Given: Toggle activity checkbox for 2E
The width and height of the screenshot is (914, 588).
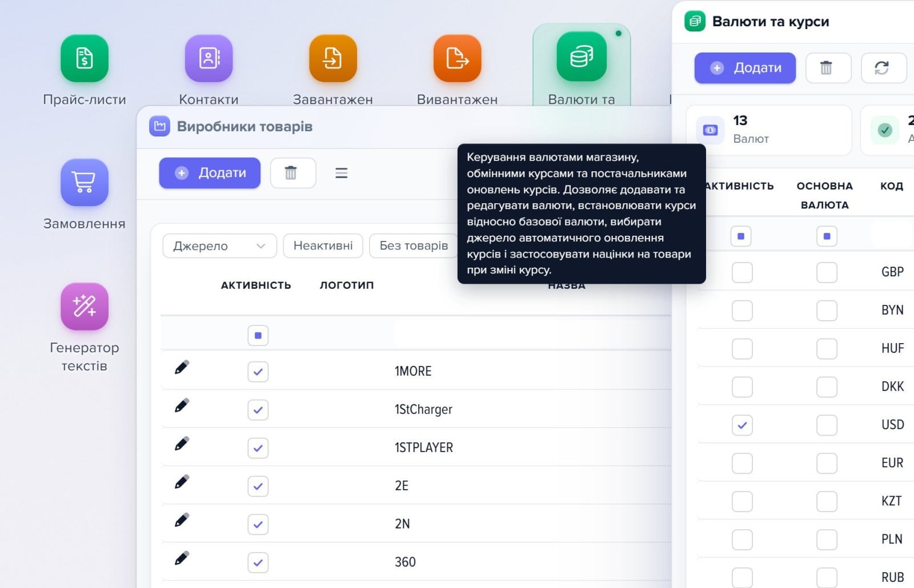Looking at the screenshot, I should click(258, 486).
